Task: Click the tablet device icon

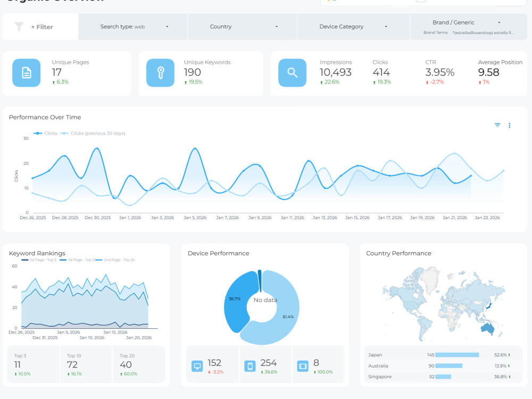Action: (x=303, y=366)
